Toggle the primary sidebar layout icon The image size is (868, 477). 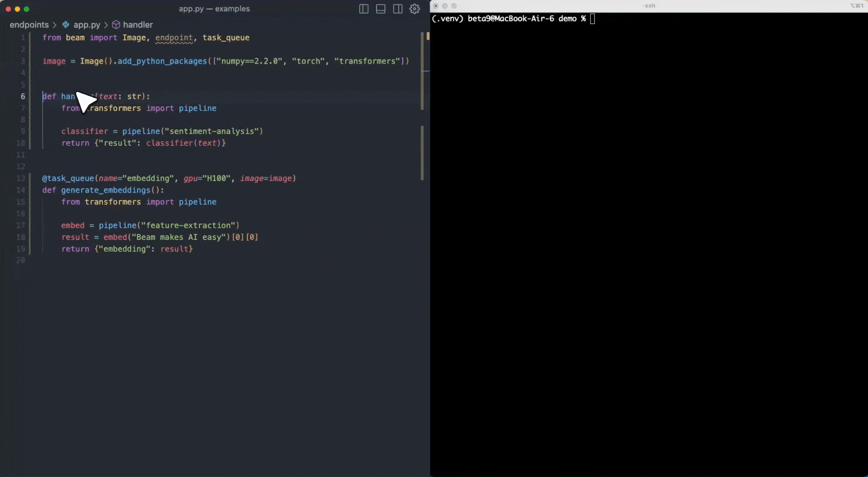pyautogui.click(x=364, y=9)
